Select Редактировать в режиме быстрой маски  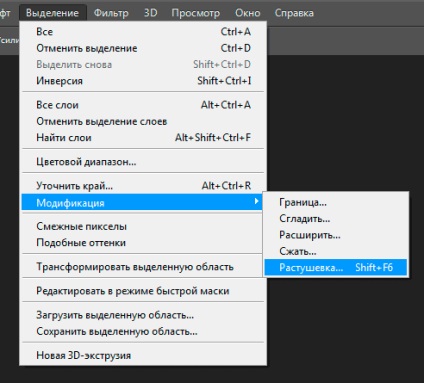click(143, 291)
